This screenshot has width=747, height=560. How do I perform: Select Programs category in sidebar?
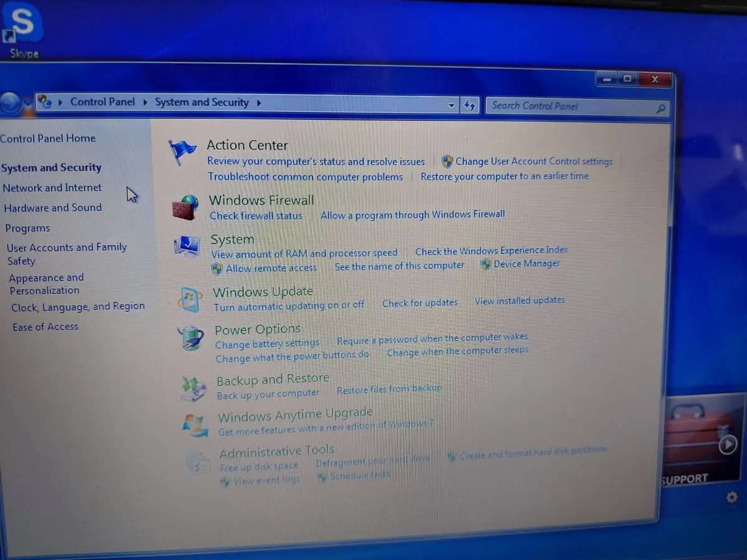(x=27, y=228)
